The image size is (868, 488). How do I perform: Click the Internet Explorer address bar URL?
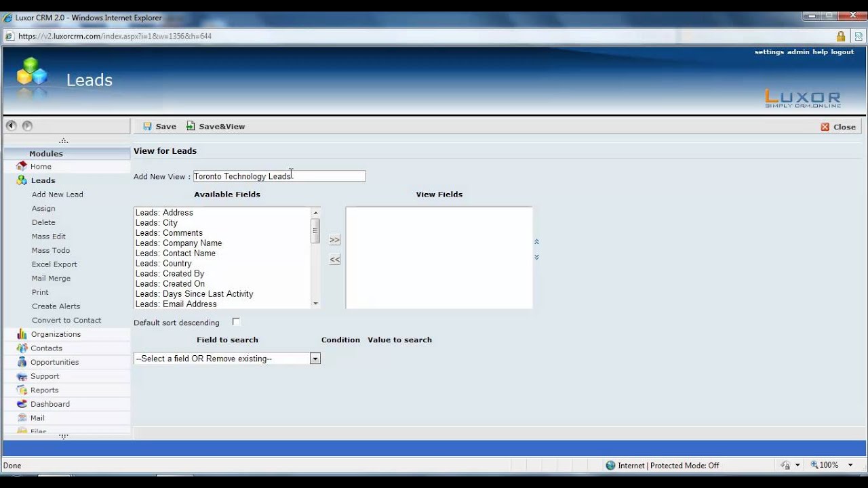coord(115,36)
